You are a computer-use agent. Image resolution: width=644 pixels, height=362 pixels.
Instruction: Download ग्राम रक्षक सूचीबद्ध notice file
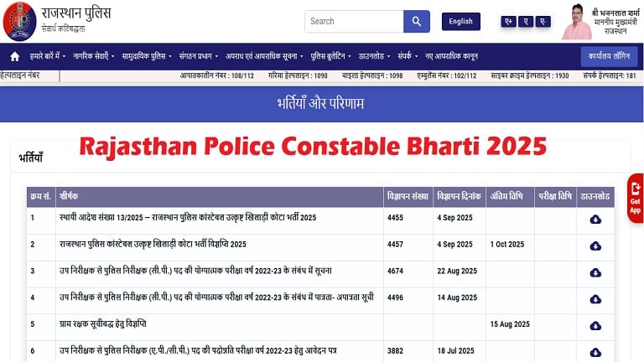(x=595, y=326)
